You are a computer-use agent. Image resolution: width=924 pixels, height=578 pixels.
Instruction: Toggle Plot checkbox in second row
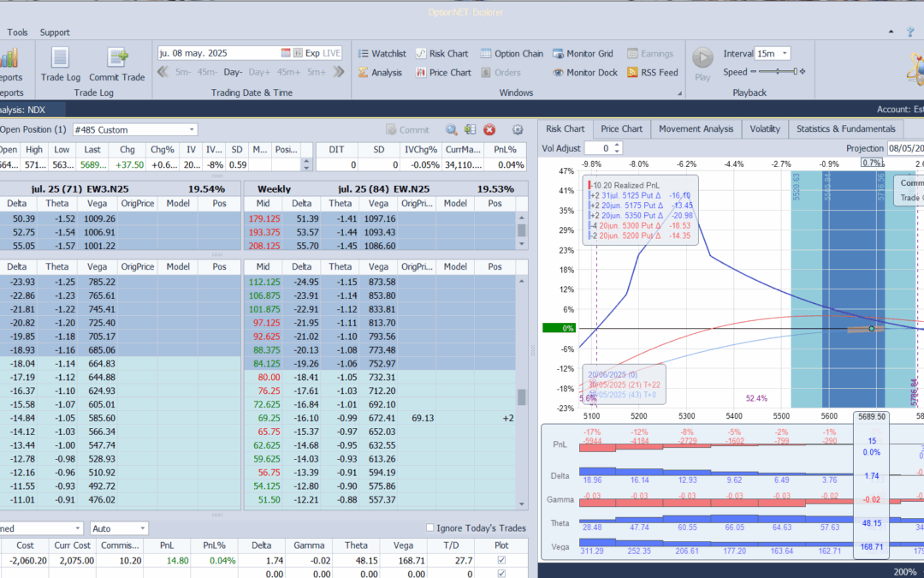click(x=501, y=574)
